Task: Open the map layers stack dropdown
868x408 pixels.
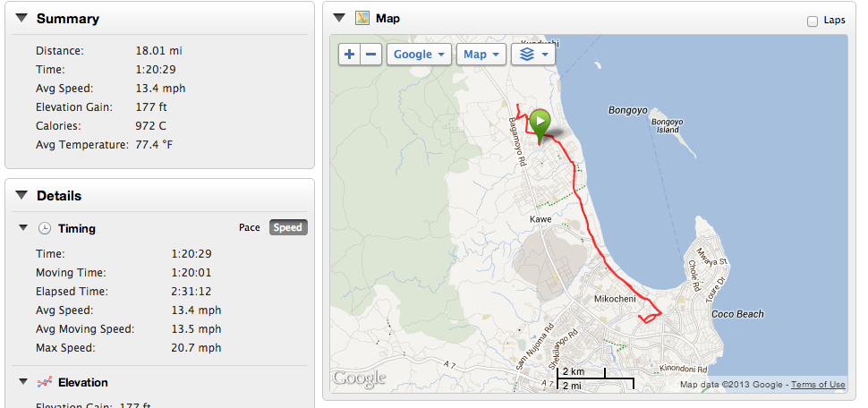Action: pyautogui.click(x=532, y=55)
